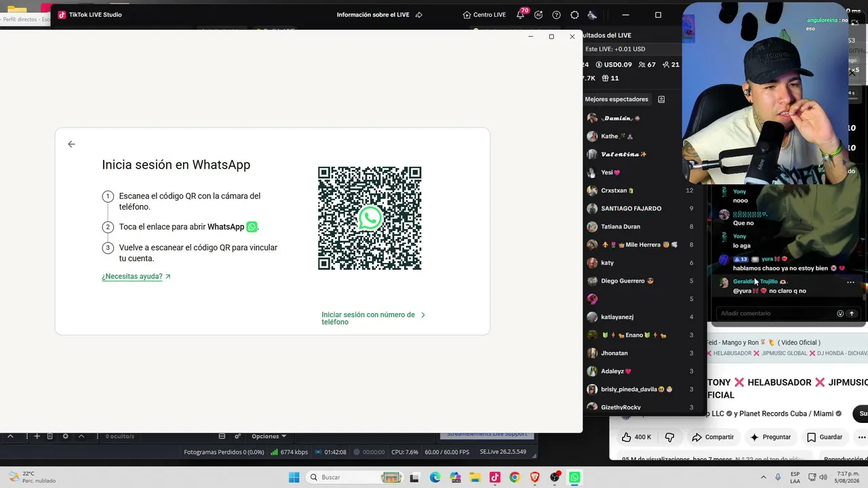Collapse with the leftmost up-chevron in the bottom toolbar
Image resolution: width=868 pixels, height=488 pixels.
(x=10, y=436)
